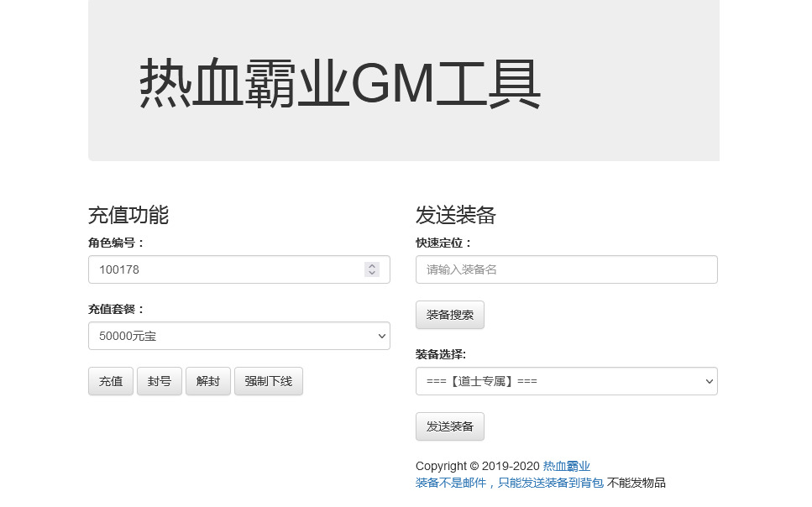Click the 封号 button

(x=160, y=381)
